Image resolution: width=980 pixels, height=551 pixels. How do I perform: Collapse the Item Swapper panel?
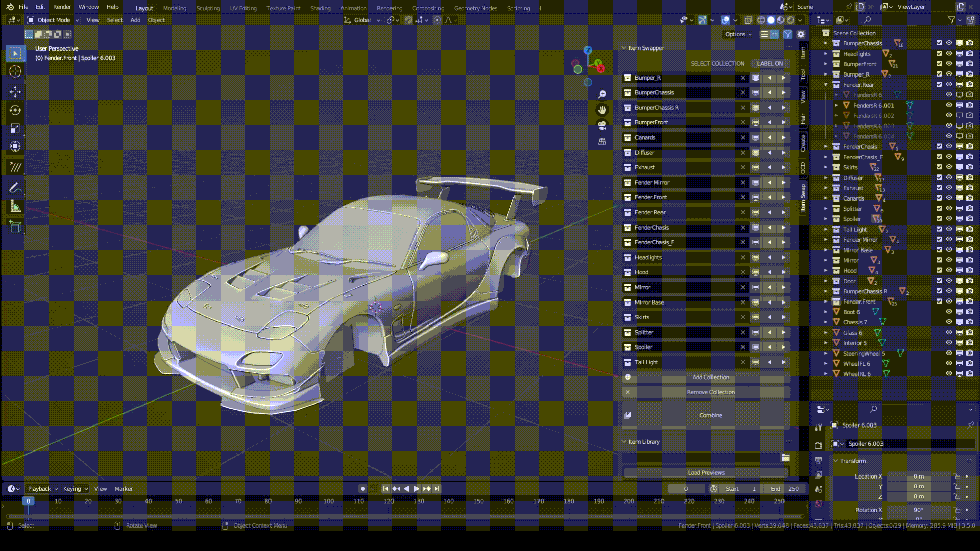[x=624, y=48]
